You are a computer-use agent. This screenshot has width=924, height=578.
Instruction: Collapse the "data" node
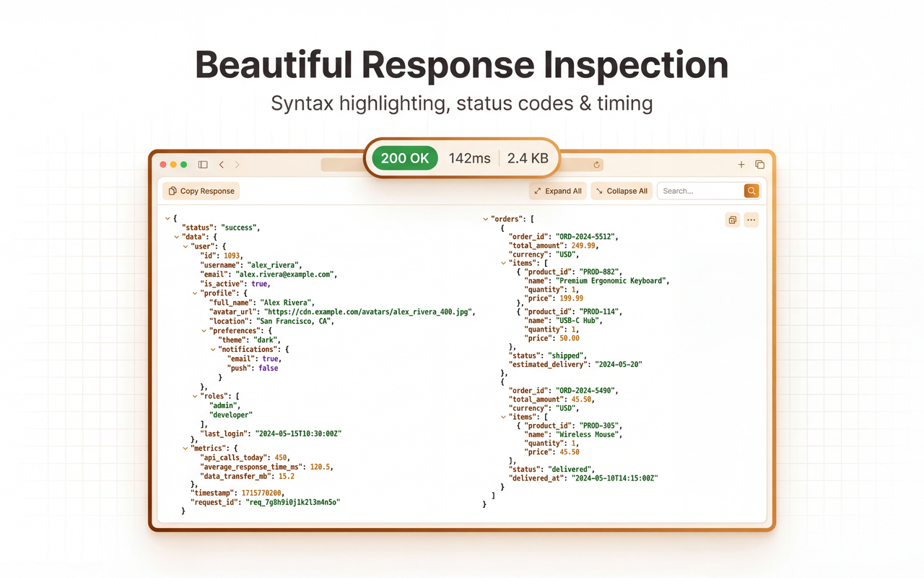pos(176,237)
